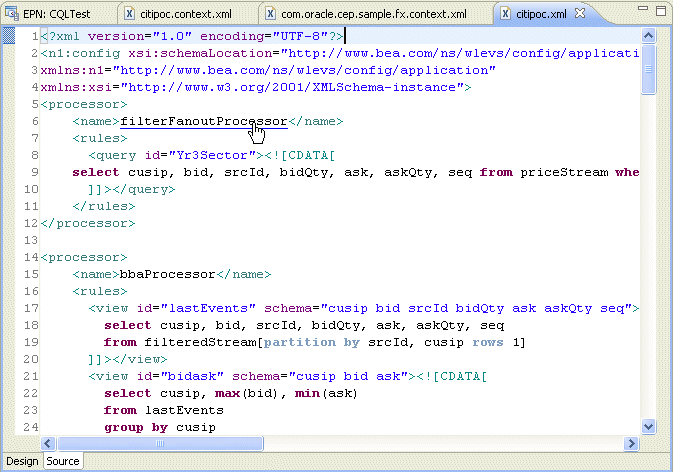Click the opening processor tag on line 5
This screenshot has width=673, height=472.
pos(84,104)
